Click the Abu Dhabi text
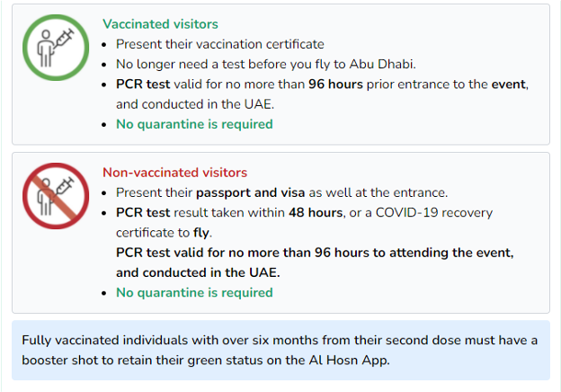The height and width of the screenshot is (392, 561). (x=381, y=64)
